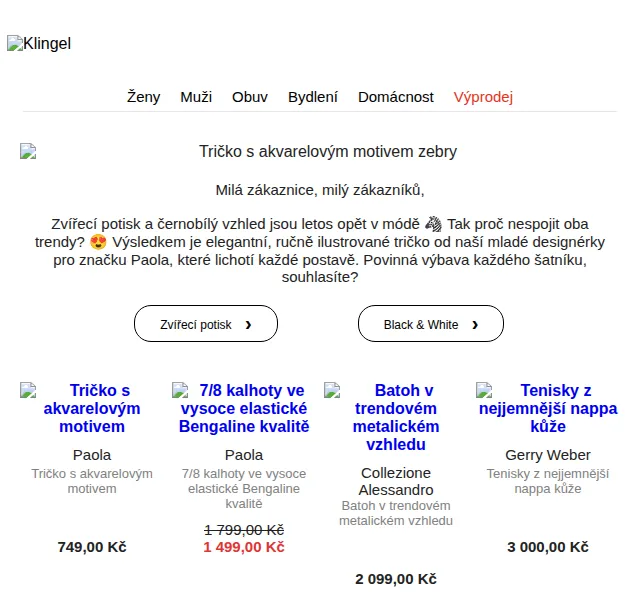
Task: Select the Domácnost category
Action: (x=396, y=97)
